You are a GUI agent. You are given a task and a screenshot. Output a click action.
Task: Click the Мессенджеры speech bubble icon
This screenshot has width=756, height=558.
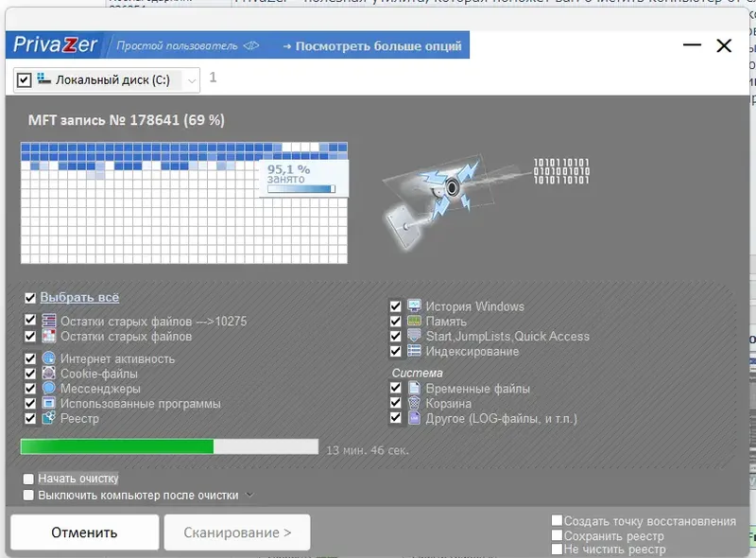47,388
